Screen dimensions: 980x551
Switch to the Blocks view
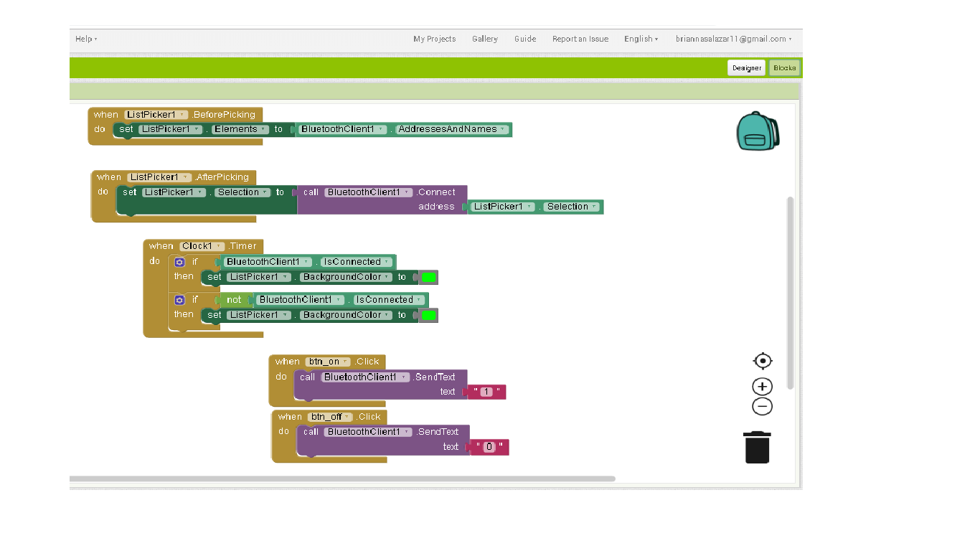pyautogui.click(x=785, y=67)
